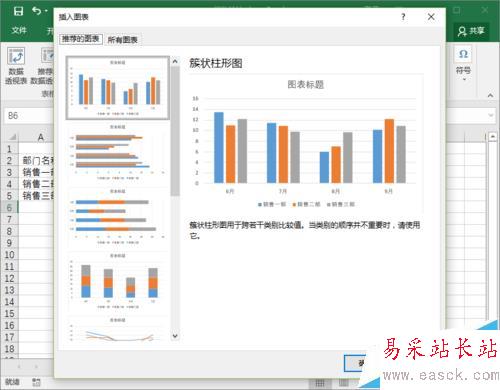Close the 插入图表 dialog
Image resolution: width=500 pixels, height=390 pixels.
[431, 17]
